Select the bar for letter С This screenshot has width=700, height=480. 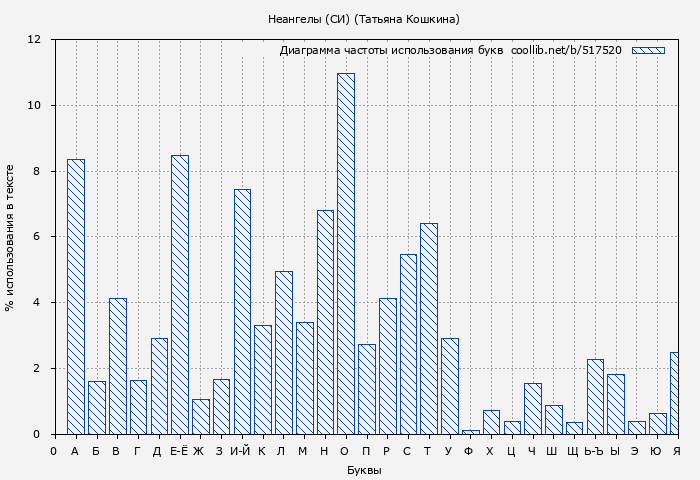tap(408, 344)
